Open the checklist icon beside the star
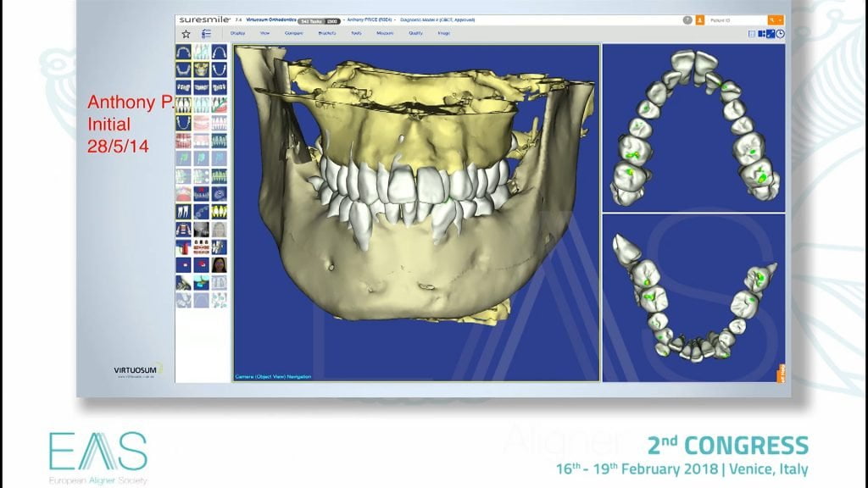The height and width of the screenshot is (488, 868). 206,34
